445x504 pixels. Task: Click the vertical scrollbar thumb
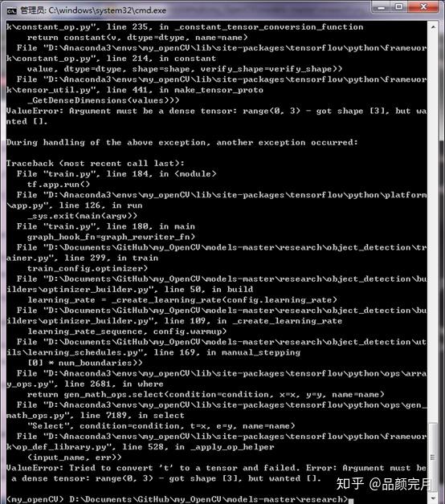pos(433,457)
